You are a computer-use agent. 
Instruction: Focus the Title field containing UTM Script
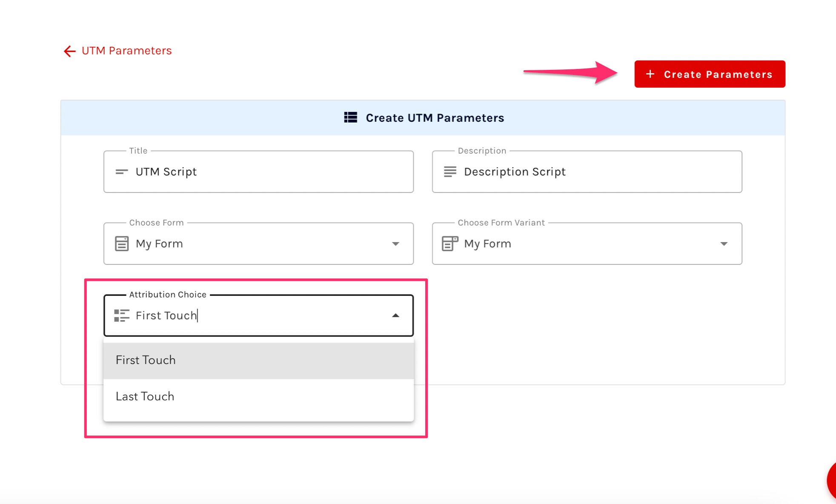point(258,172)
